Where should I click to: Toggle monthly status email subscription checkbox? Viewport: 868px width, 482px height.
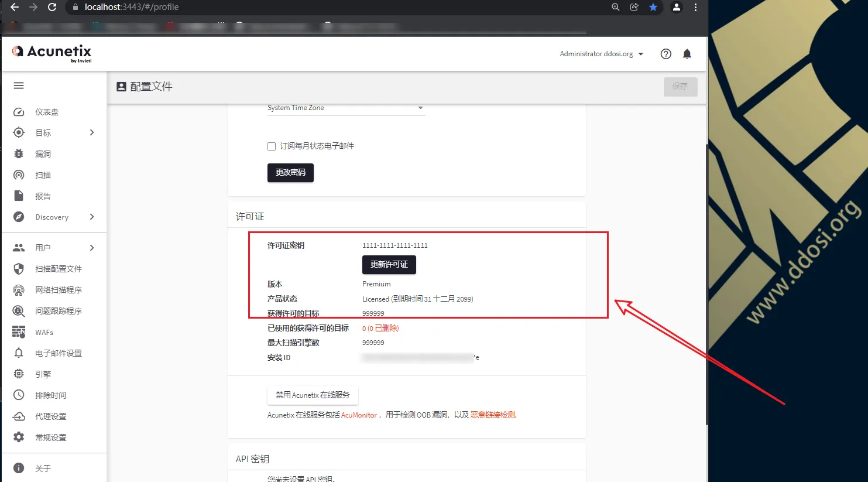pos(272,146)
